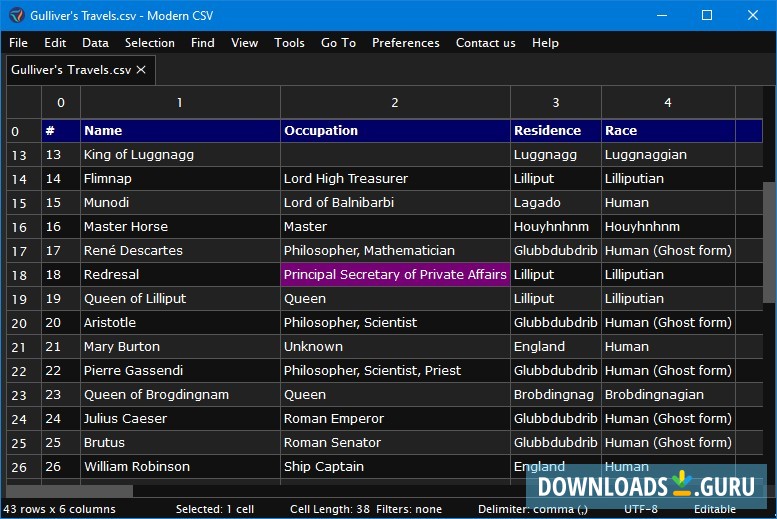Screen dimensions: 777x519
Task: Open the File menu
Action: (x=18, y=43)
